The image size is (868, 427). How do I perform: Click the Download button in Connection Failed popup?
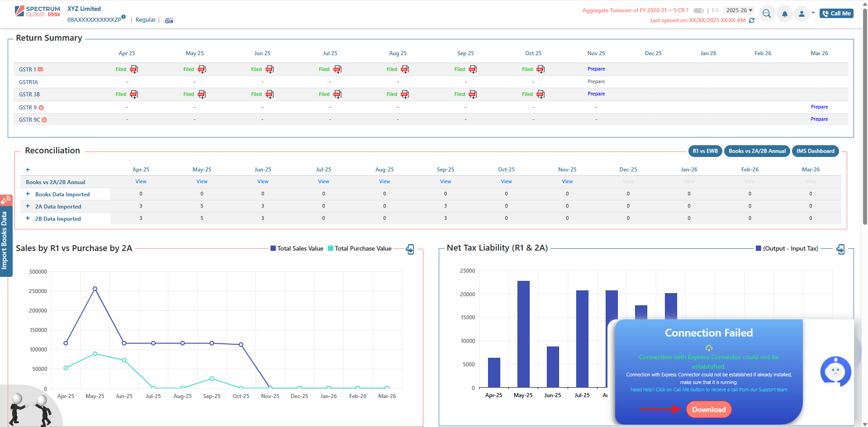pos(708,409)
